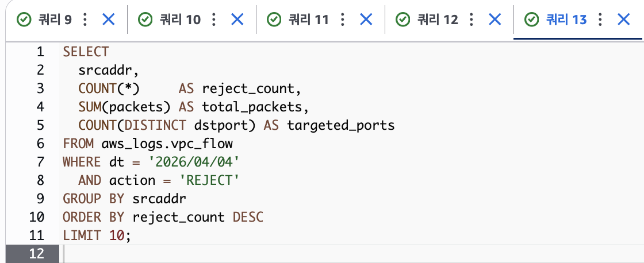
Task: Open the 쿼리 12 three-dot options menu
Action: click(x=471, y=20)
